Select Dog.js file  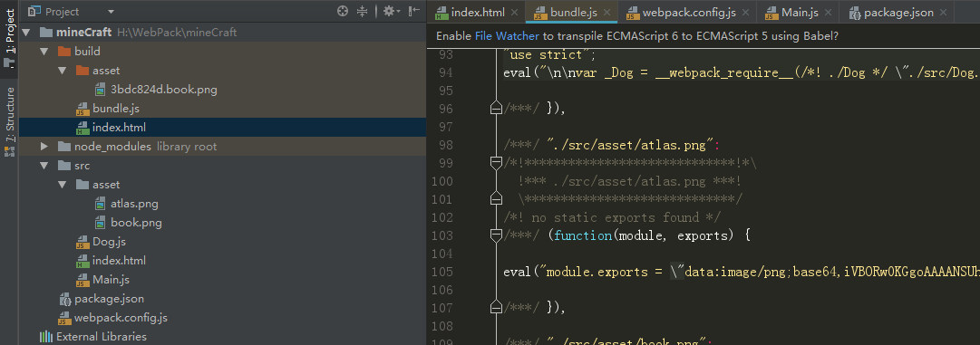pyautogui.click(x=109, y=242)
